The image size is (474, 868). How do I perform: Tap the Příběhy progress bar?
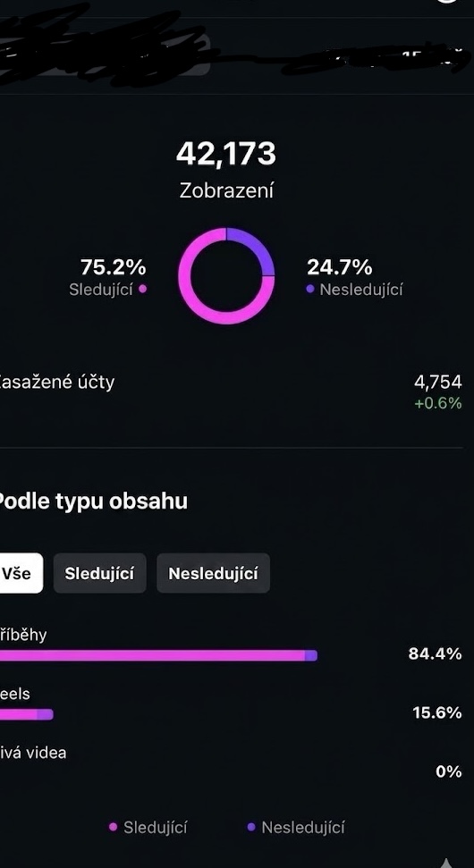pyautogui.click(x=158, y=655)
